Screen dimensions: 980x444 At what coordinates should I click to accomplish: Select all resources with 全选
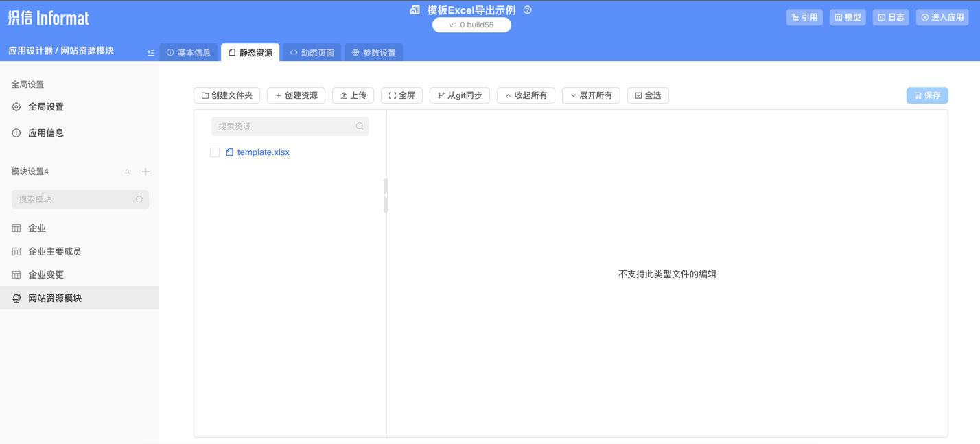click(x=647, y=95)
